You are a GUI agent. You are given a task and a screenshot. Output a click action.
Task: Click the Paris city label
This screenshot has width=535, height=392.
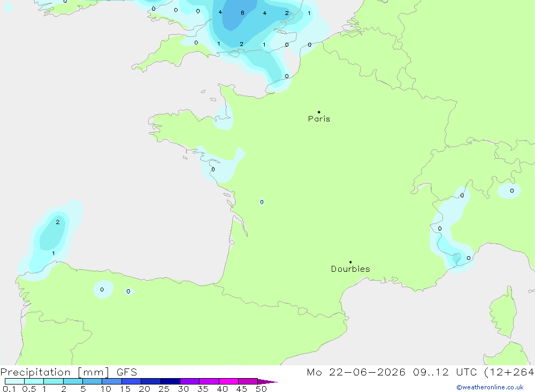pyautogui.click(x=319, y=119)
